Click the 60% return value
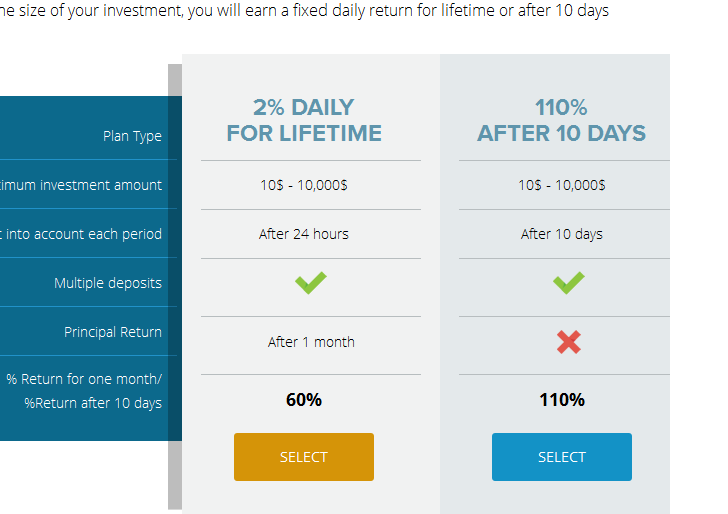Viewport: 728px width, 514px height. pos(304,400)
